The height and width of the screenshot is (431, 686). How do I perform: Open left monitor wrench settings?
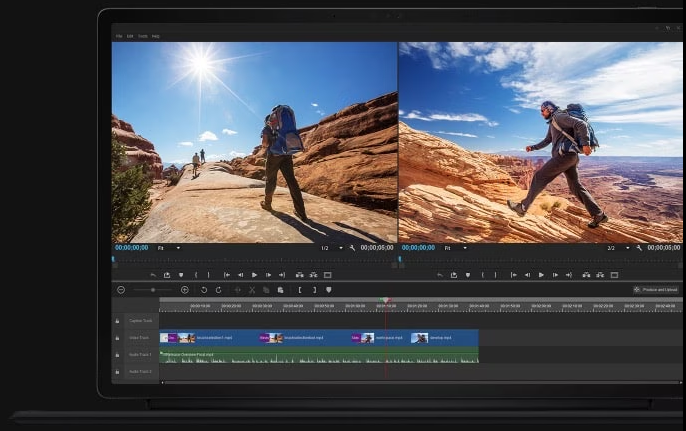(353, 247)
